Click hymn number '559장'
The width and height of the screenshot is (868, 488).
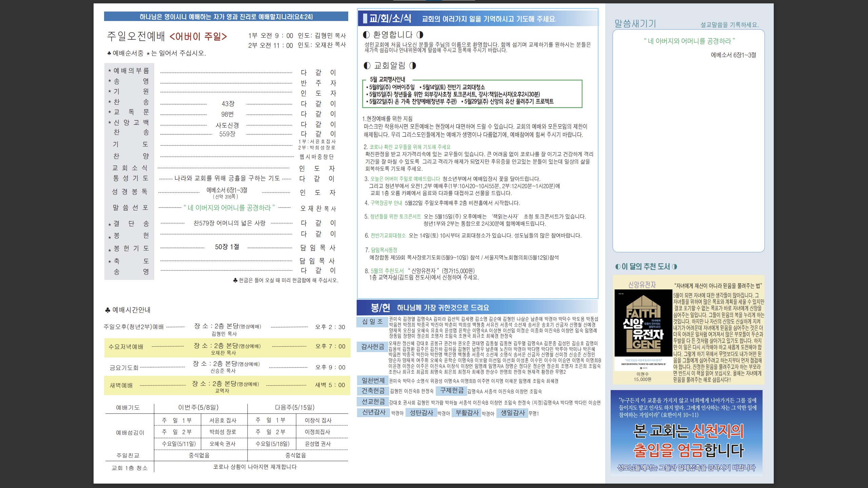click(227, 134)
